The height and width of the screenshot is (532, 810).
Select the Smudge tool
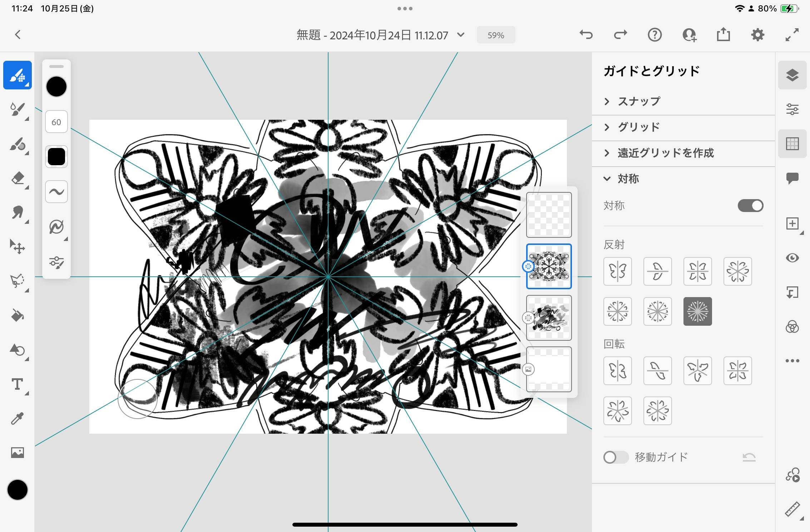click(18, 212)
